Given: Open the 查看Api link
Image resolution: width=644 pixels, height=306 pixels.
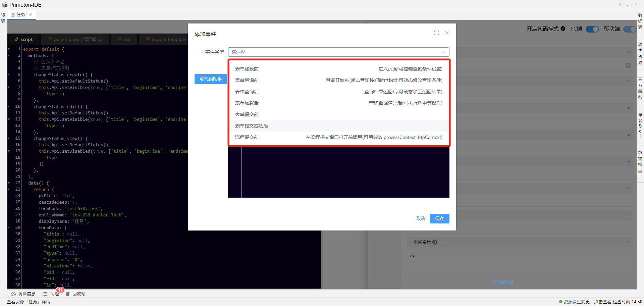Looking at the screenshot, I should click(503, 282).
